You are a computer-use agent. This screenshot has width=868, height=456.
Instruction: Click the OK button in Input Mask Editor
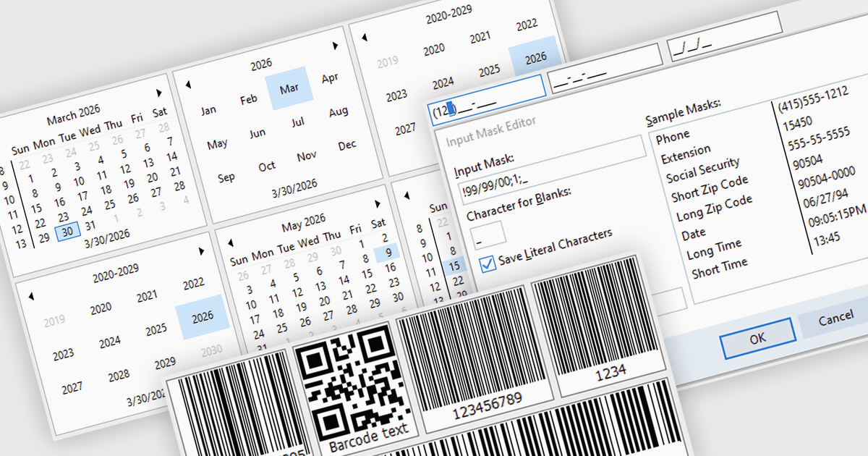757,338
